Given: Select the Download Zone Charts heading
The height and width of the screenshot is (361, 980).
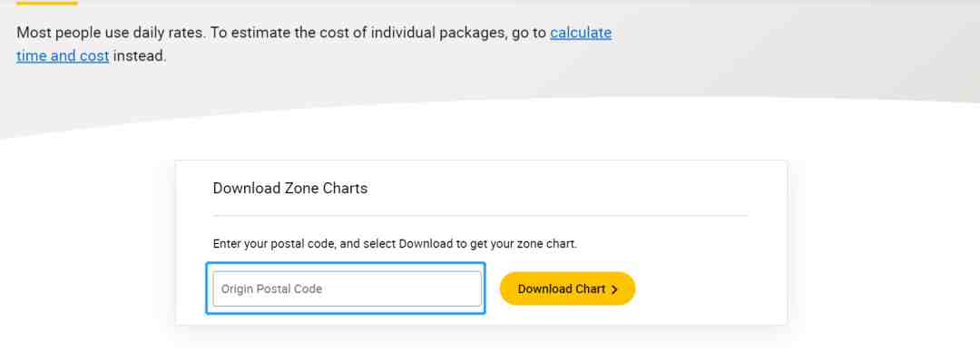Looking at the screenshot, I should [290, 188].
